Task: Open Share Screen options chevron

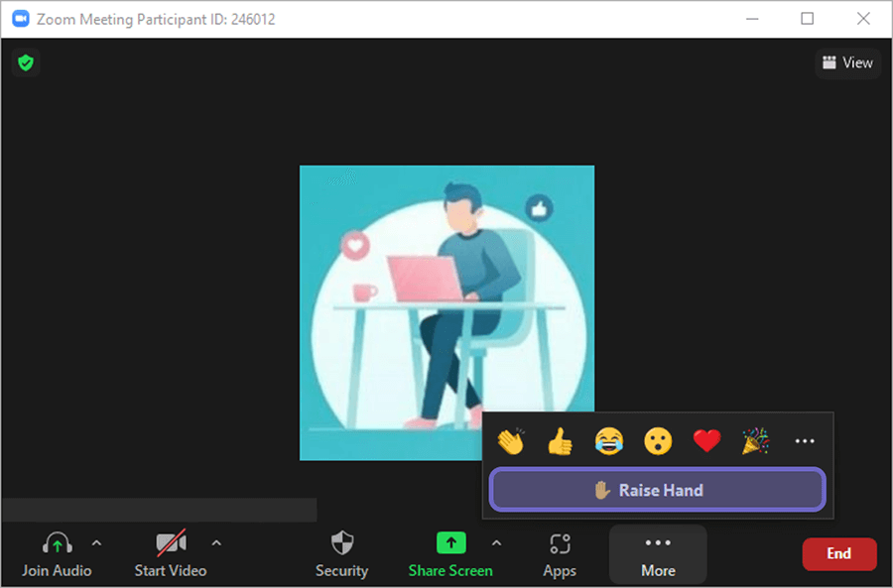Action: tap(496, 542)
